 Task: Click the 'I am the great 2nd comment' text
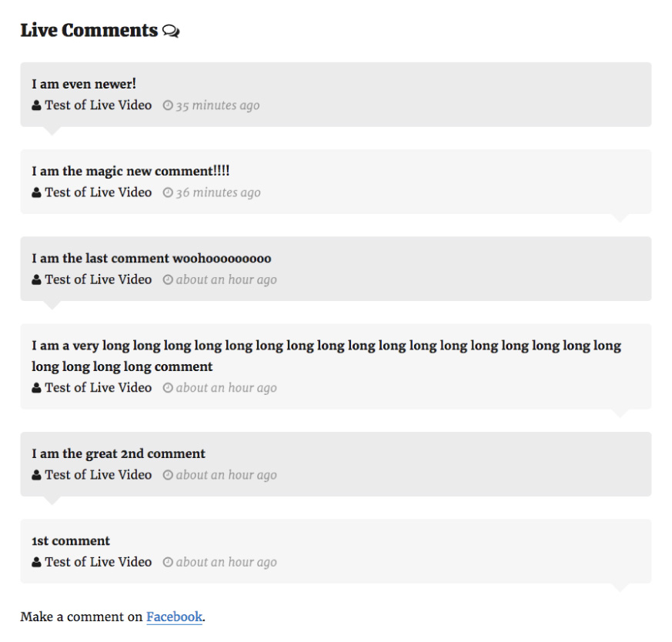coord(119,453)
